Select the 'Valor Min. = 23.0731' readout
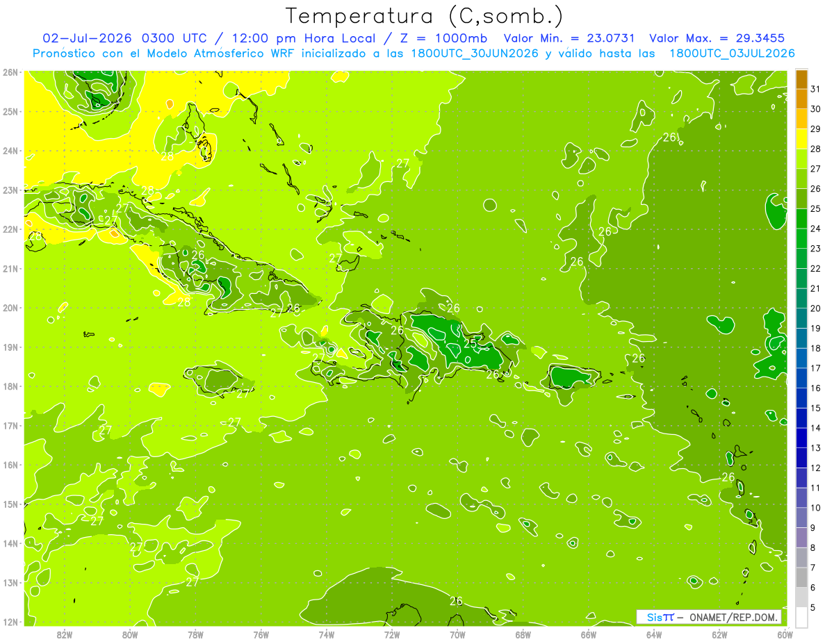 (x=569, y=38)
